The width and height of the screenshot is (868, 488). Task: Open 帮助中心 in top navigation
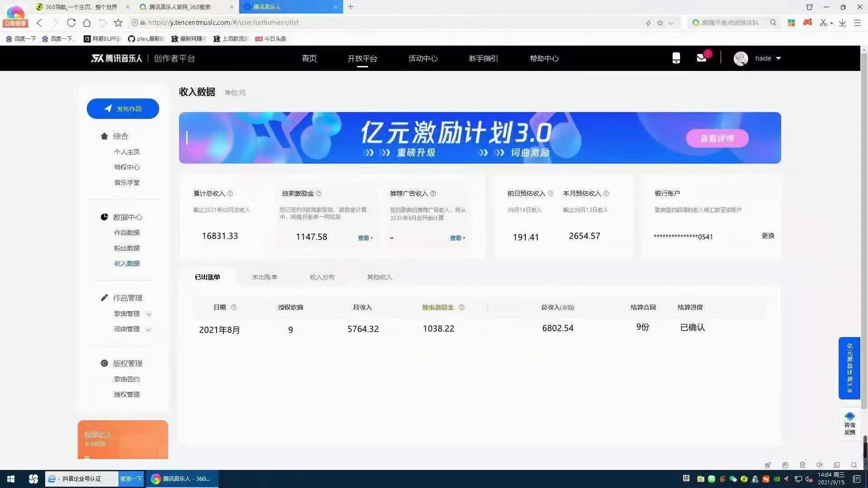(544, 58)
